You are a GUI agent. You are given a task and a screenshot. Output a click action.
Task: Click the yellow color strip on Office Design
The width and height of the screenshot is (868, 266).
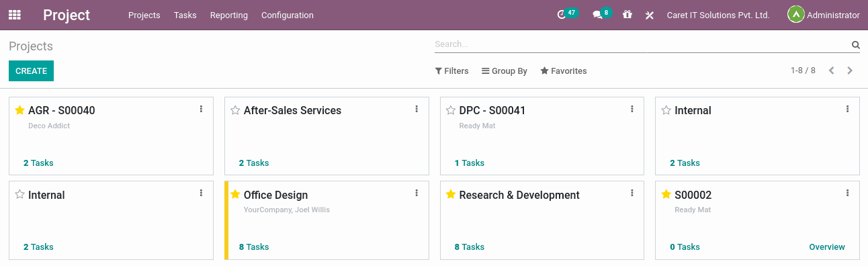pos(226,220)
